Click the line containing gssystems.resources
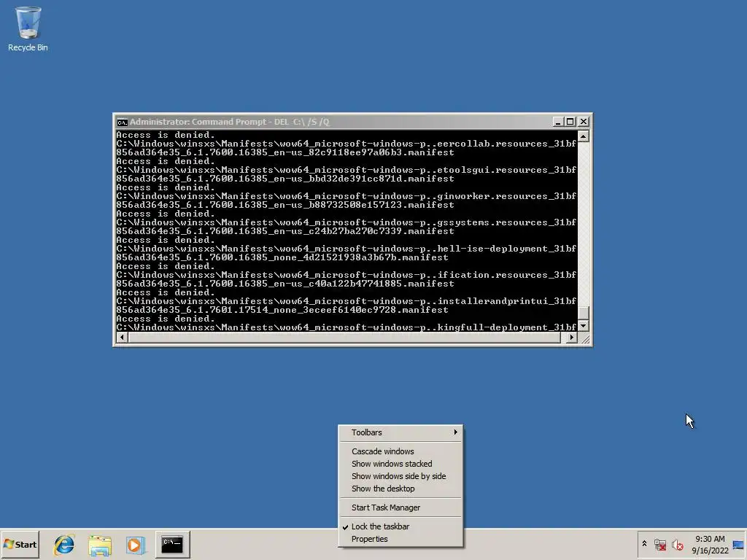The width and height of the screenshot is (747, 560). (346, 222)
